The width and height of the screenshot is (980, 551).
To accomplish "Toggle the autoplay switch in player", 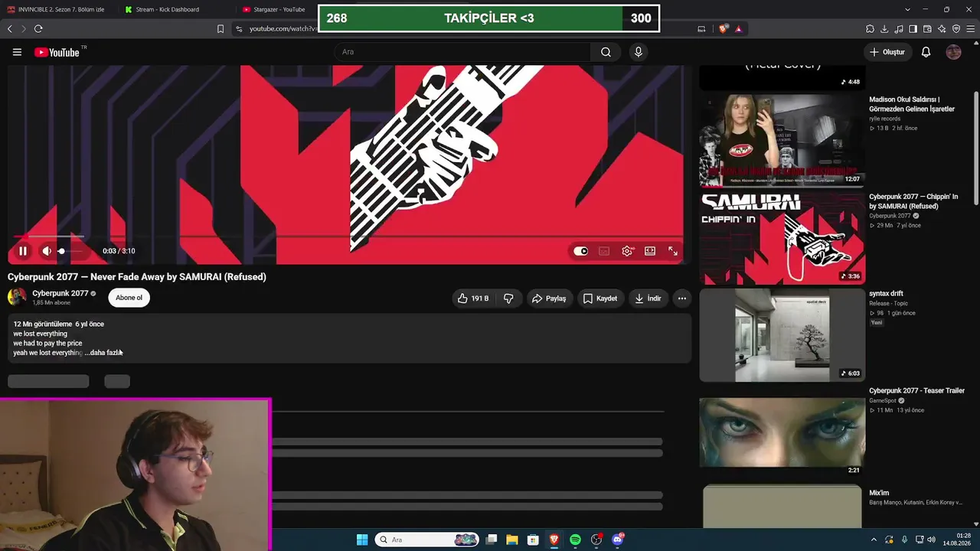I will tap(581, 251).
